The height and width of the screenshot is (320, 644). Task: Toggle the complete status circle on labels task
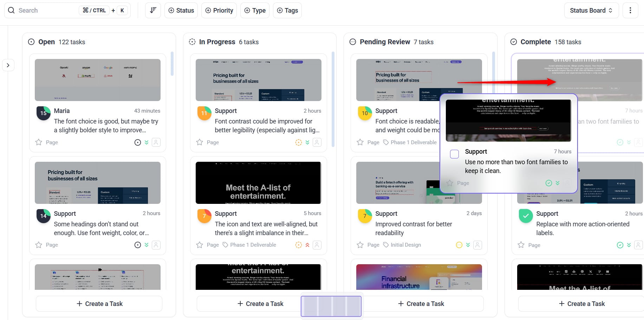(620, 245)
